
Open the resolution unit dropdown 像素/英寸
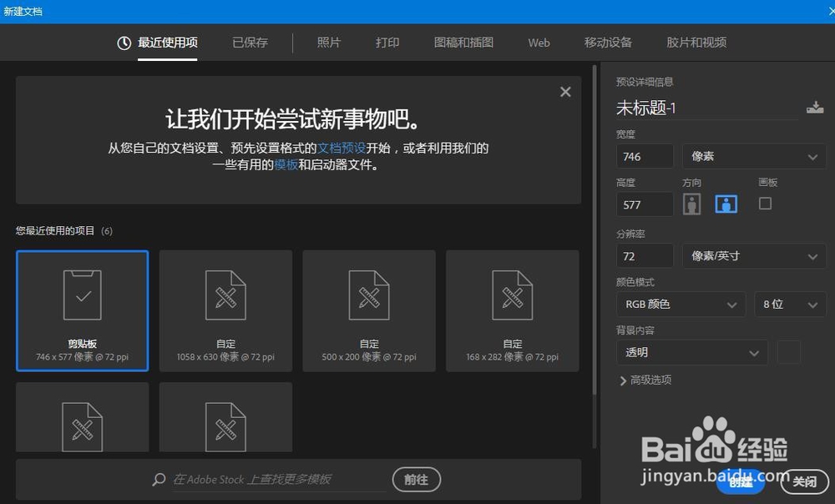coord(754,256)
